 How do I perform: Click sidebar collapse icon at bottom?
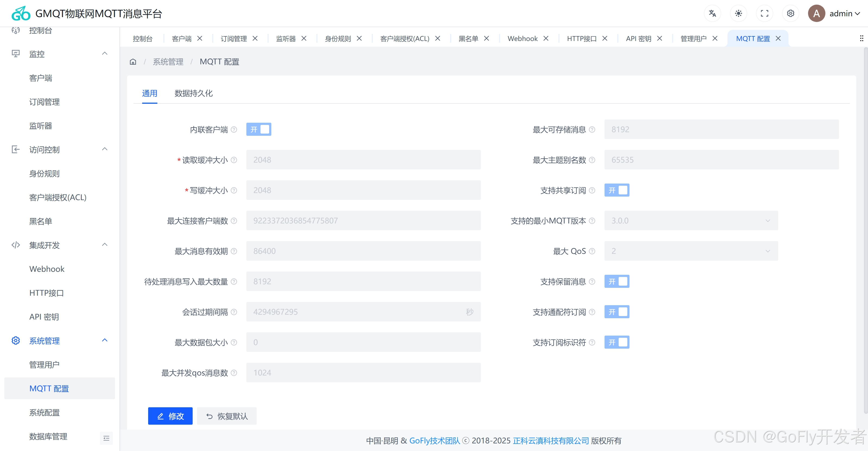click(x=106, y=438)
